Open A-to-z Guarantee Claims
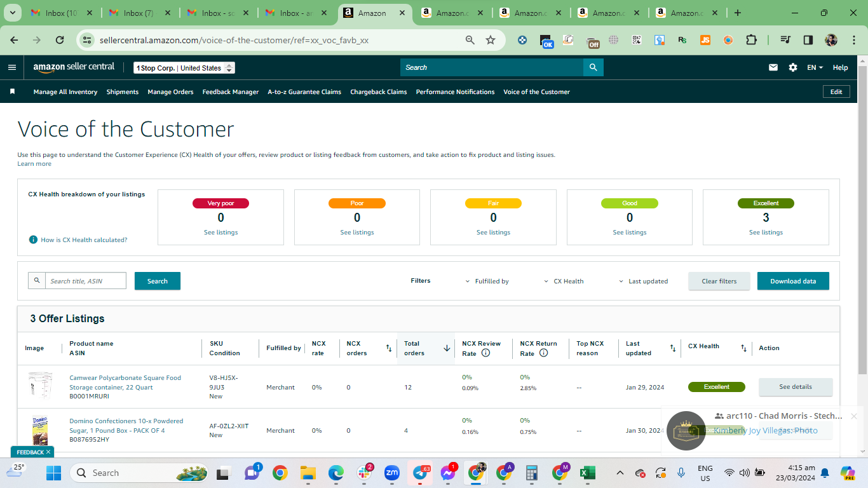This screenshot has width=868, height=488. 304,91
